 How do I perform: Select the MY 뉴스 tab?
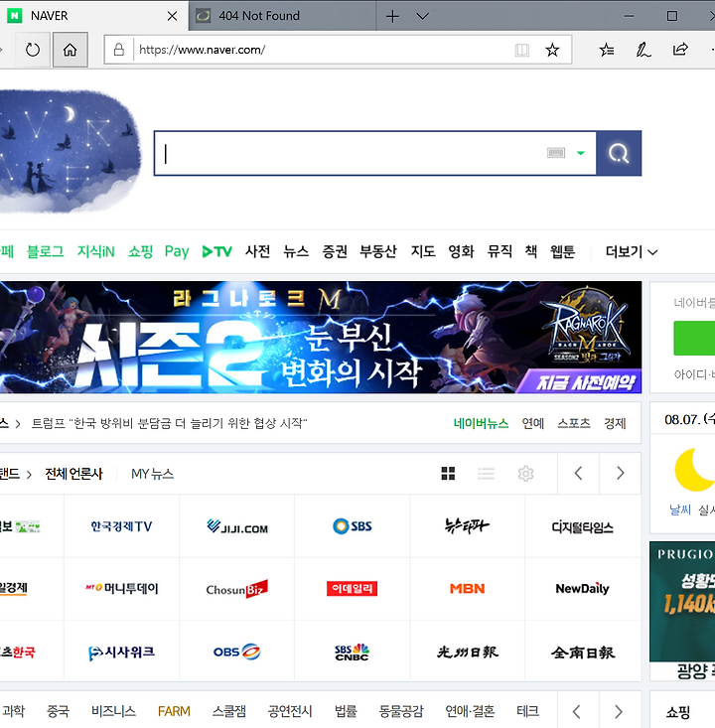coord(152,474)
